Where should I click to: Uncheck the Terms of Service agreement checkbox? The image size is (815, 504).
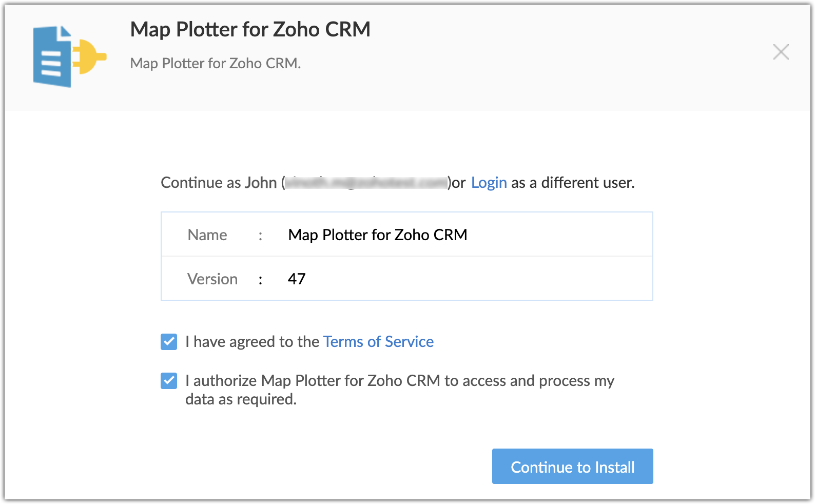169,342
